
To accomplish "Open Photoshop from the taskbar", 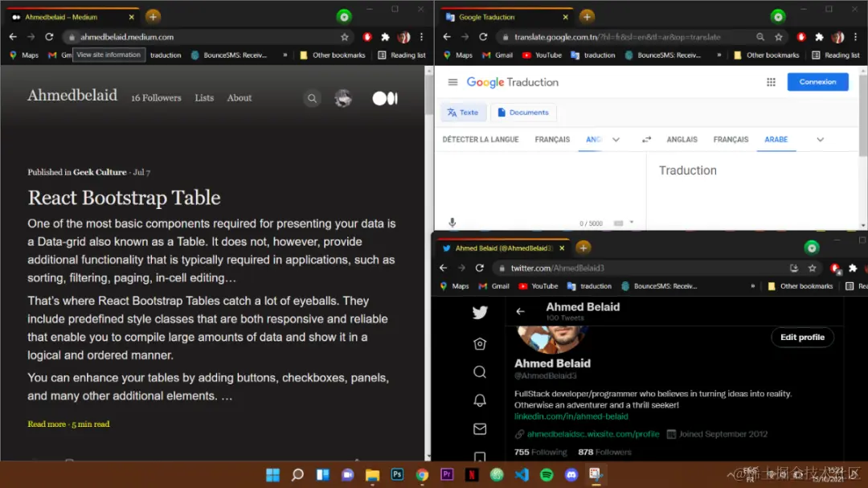I will tap(398, 474).
